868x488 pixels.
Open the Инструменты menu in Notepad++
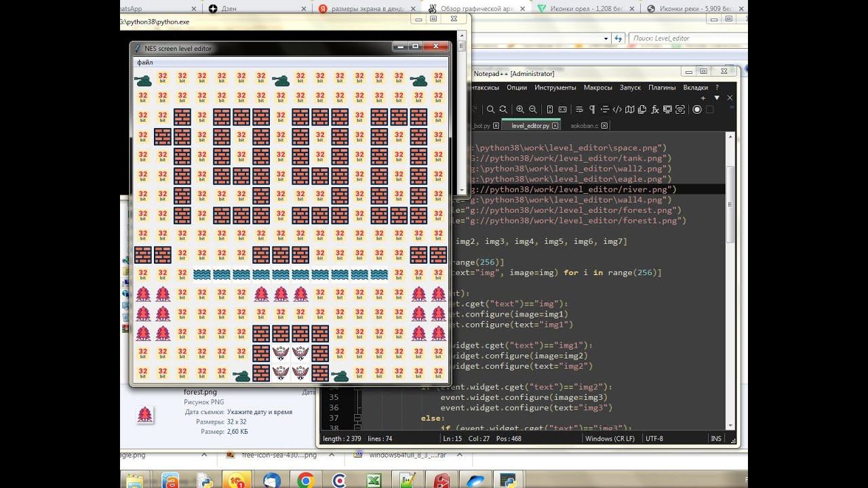pyautogui.click(x=555, y=87)
